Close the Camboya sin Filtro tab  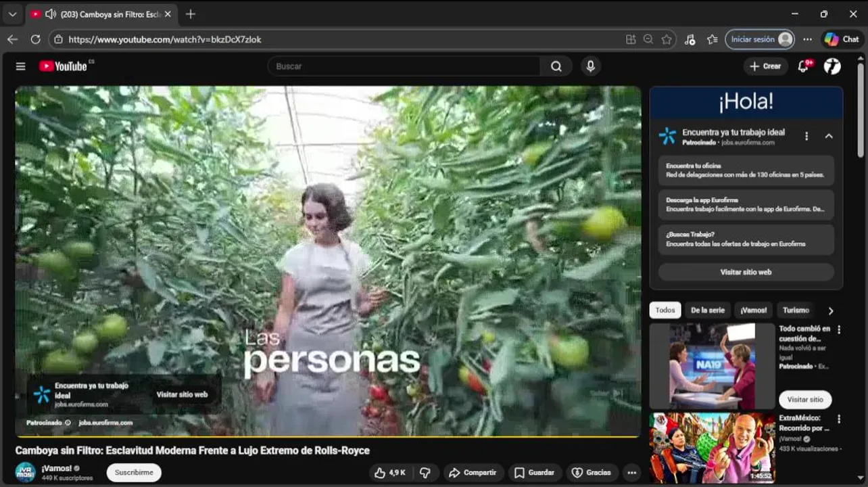pos(168,14)
